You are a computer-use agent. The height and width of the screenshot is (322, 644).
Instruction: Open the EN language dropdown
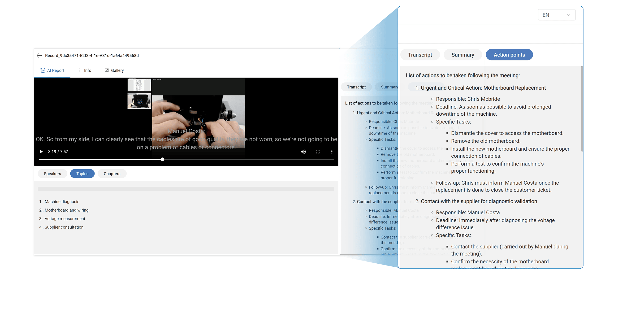point(557,15)
